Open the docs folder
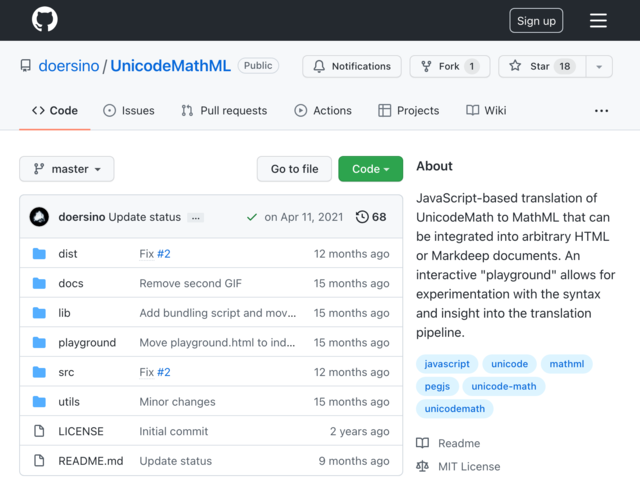This screenshot has height=480, width=640. [71, 283]
